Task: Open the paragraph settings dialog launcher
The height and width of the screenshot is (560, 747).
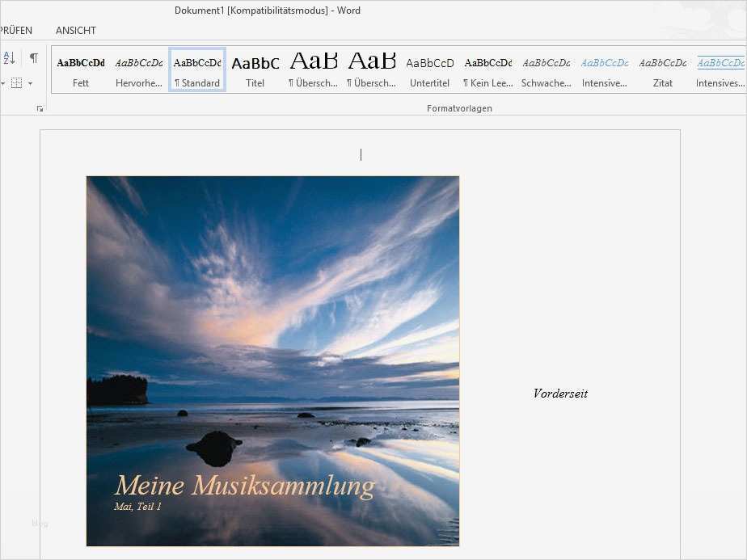Action: [x=40, y=108]
